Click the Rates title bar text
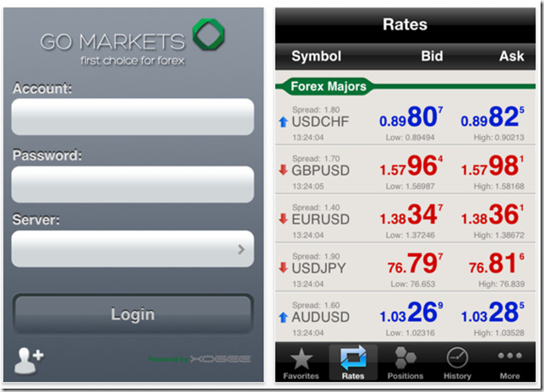Image resolution: width=544 pixels, height=392 pixels. tap(405, 24)
